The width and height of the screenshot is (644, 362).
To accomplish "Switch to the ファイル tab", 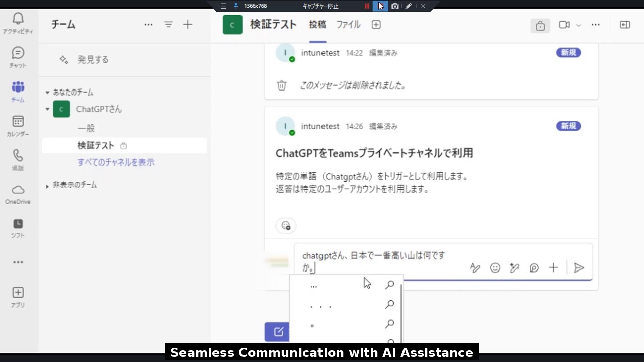I will coord(348,25).
